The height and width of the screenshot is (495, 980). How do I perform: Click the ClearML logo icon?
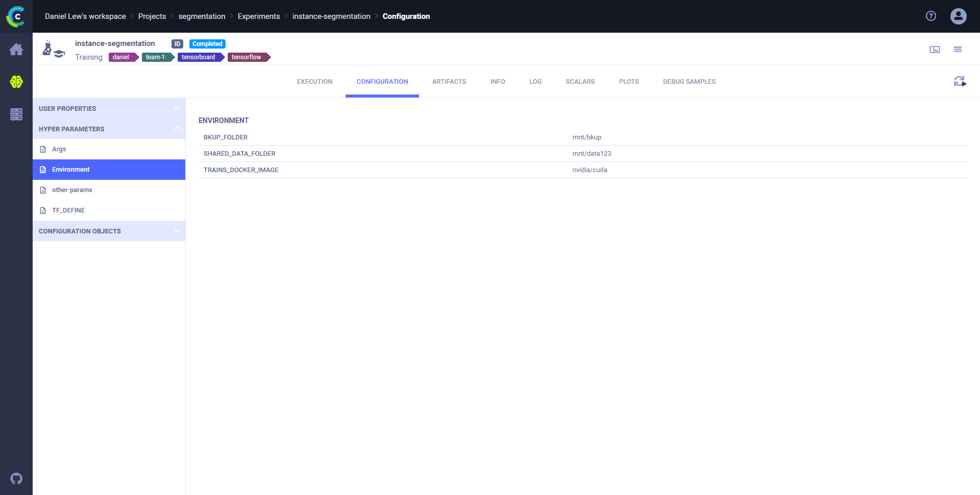tap(16, 16)
